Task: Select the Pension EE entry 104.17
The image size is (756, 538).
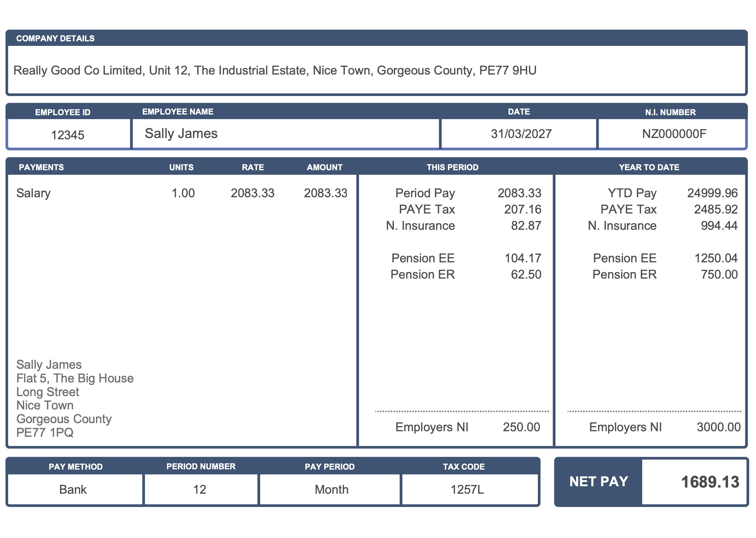Action: coord(522,258)
